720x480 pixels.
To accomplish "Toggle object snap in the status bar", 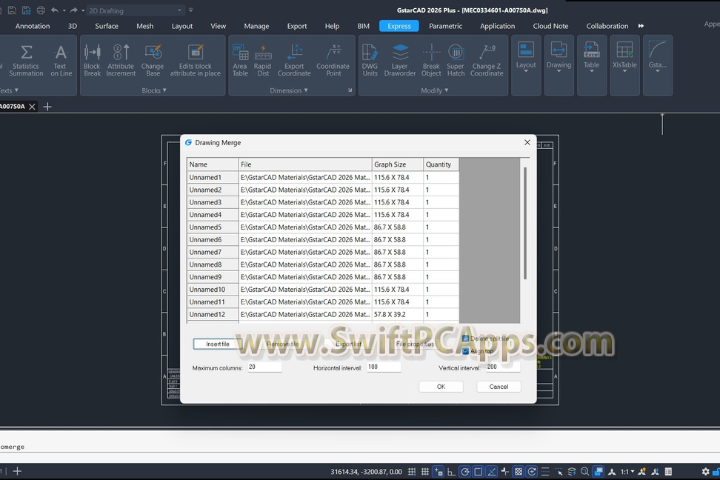I will (478, 471).
